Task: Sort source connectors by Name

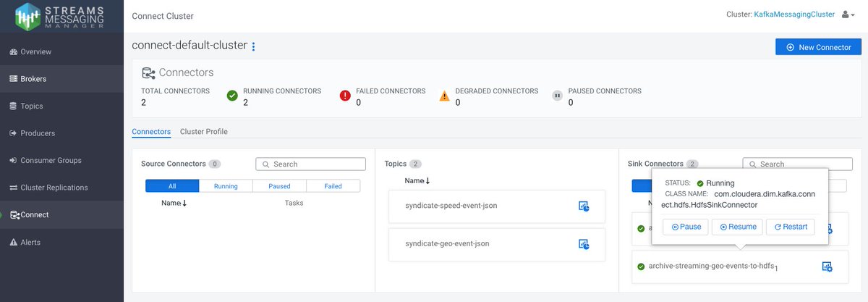Action: pos(174,204)
